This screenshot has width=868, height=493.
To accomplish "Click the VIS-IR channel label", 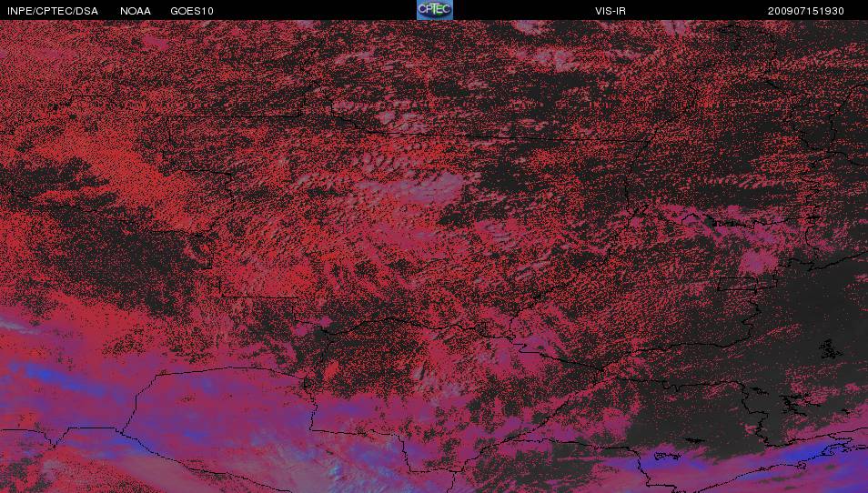I will (x=611, y=11).
